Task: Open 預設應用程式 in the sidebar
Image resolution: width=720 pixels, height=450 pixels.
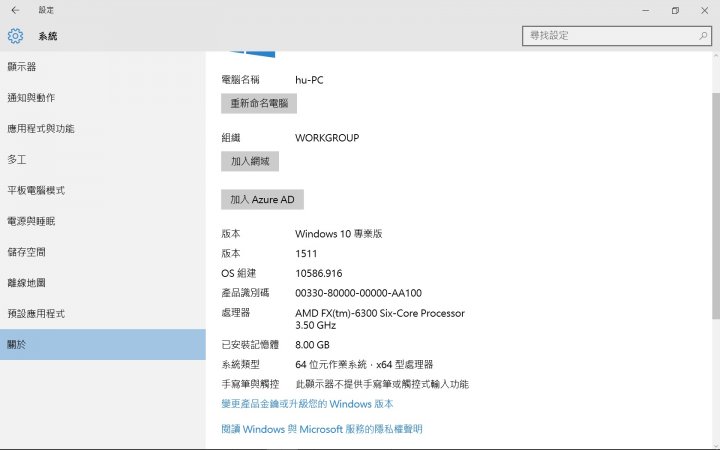Action: 103,314
